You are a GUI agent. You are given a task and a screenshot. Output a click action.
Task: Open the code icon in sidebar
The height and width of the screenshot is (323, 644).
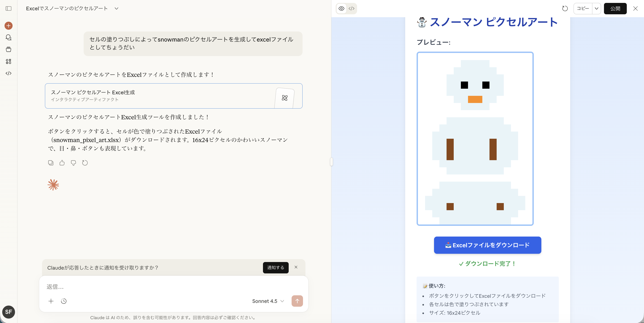pos(8,73)
